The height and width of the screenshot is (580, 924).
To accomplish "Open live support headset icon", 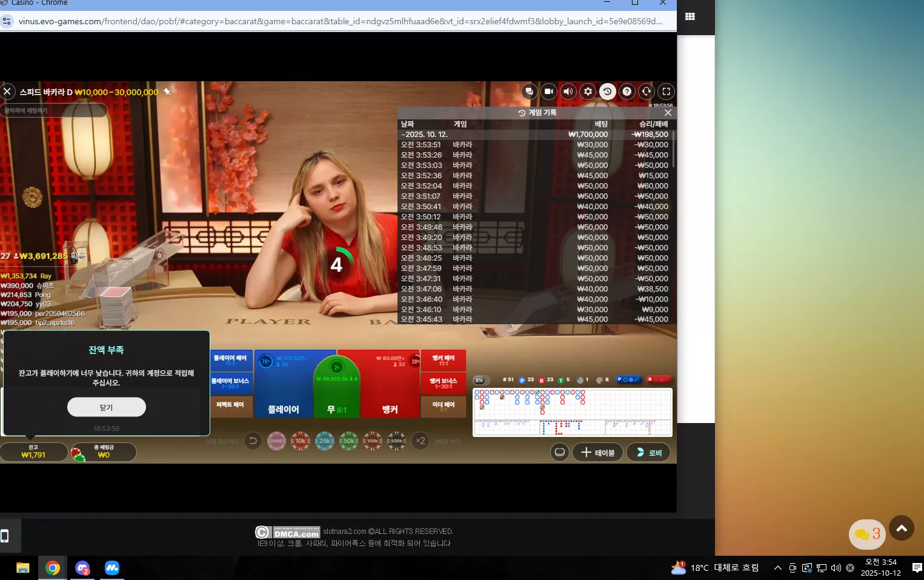I will pyautogui.click(x=646, y=92).
